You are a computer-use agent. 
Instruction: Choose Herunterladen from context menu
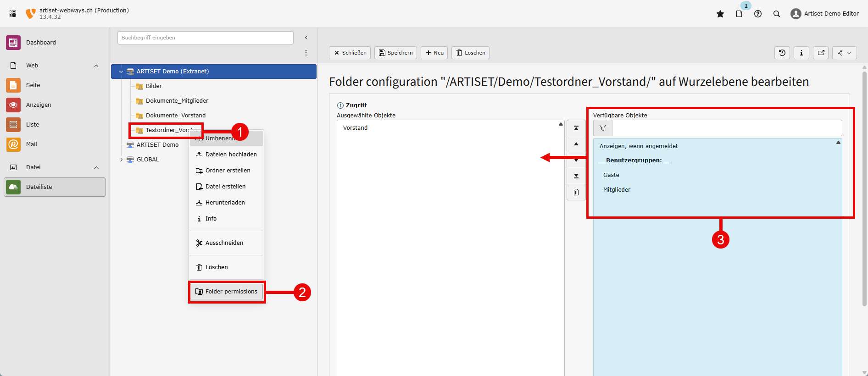[x=227, y=203]
